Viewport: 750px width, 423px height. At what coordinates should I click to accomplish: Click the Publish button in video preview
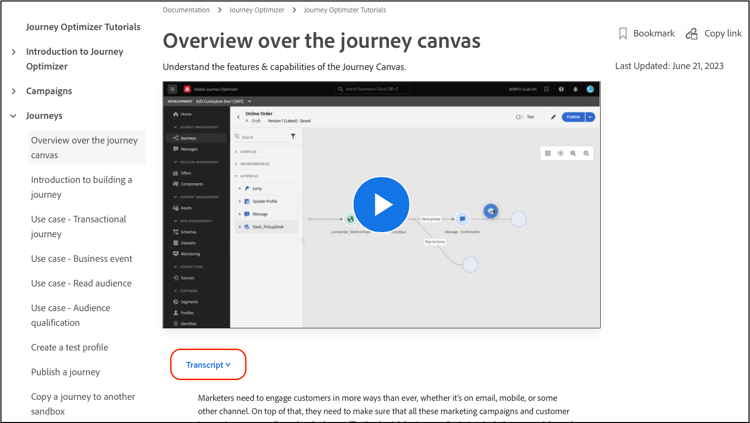[574, 117]
